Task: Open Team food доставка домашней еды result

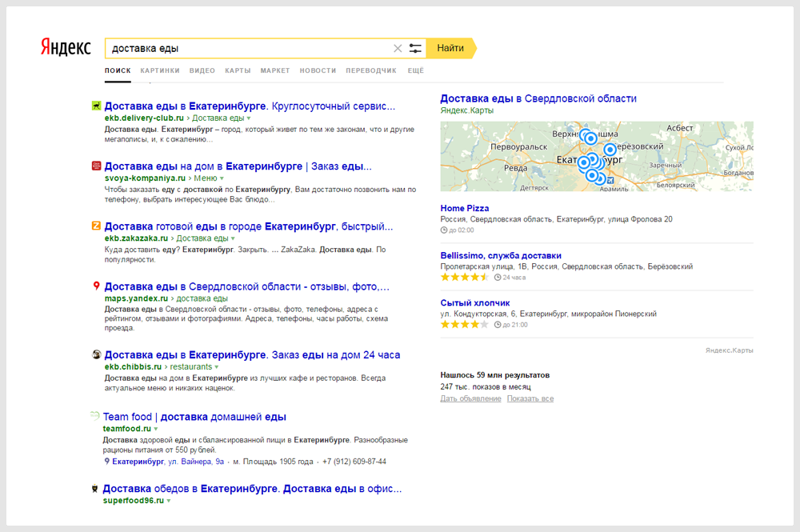Action: click(194, 417)
